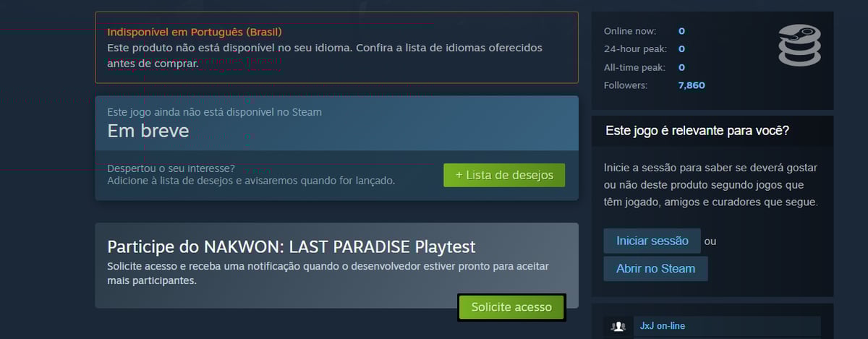Screen dimensions: 868x339
Task: Click the 'Solicite acesso e receba uma notificação' description
Action: click(x=328, y=273)
